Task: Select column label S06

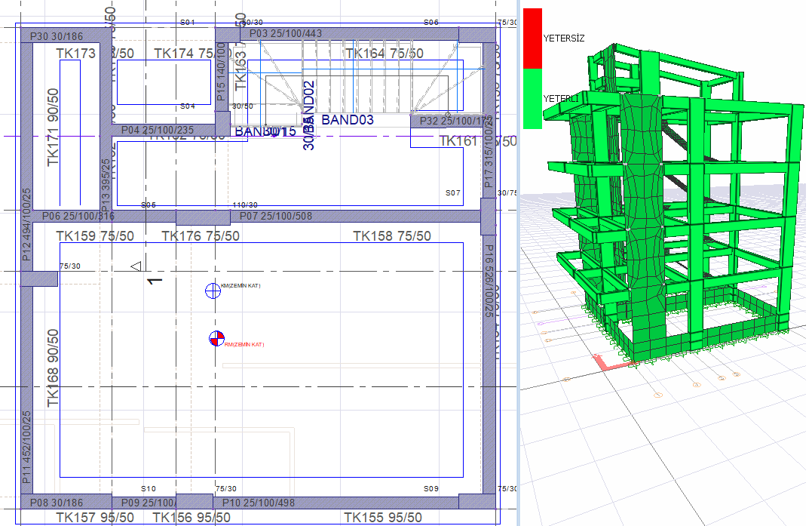Action: 431,23
